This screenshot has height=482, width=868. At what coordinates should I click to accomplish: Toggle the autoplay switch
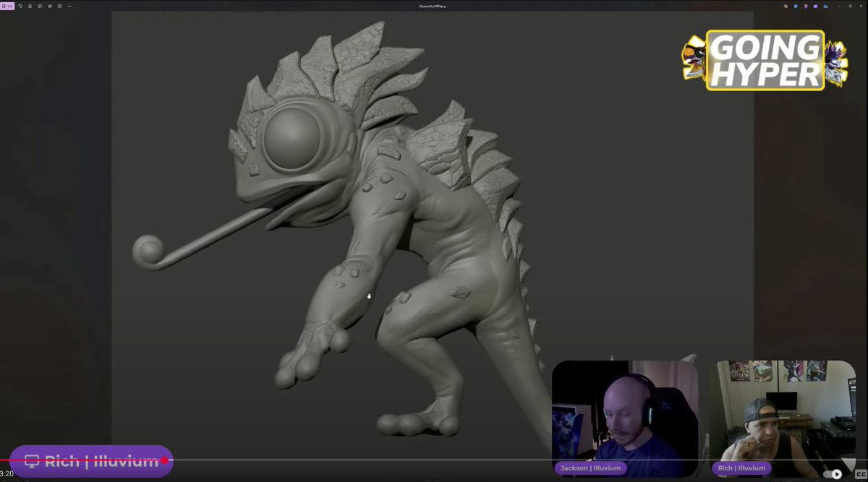pos(833,474)
